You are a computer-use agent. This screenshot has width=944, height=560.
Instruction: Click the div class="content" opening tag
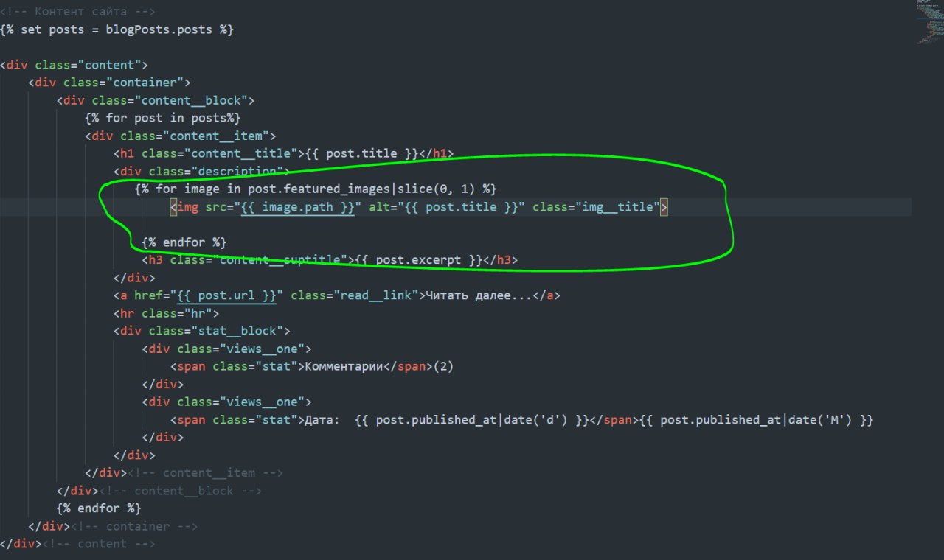[x=74, y=65]
